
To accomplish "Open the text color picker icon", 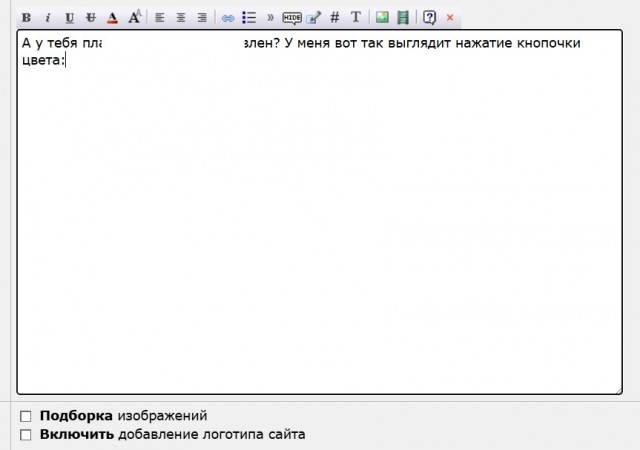I will pyautogui.click(x=112, y=18).
